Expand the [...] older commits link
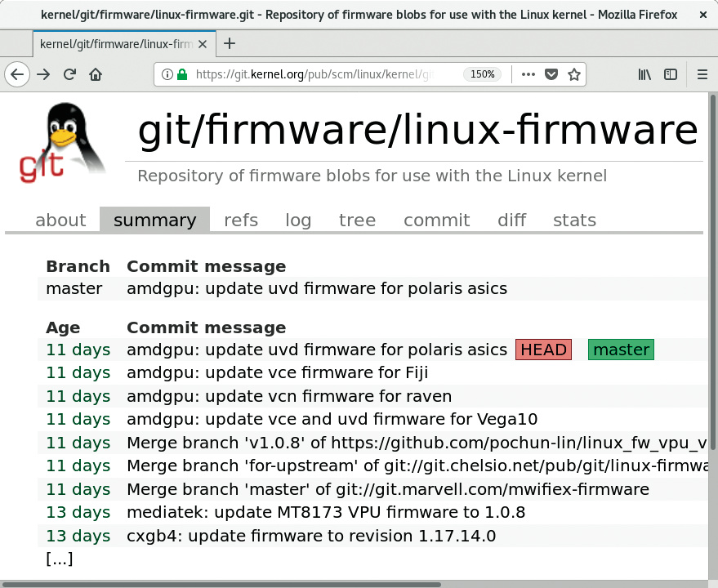 click(60, 559)
